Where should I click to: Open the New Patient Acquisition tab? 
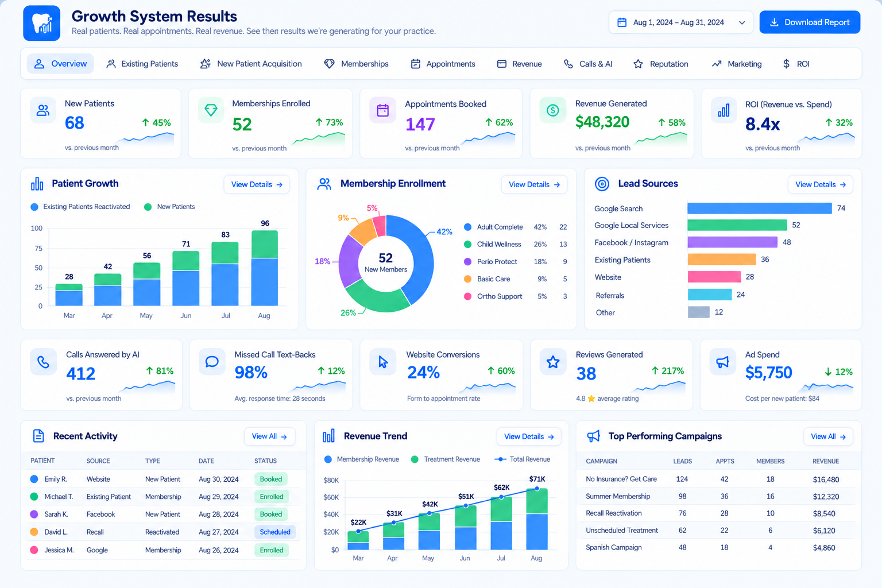(251, 64)
